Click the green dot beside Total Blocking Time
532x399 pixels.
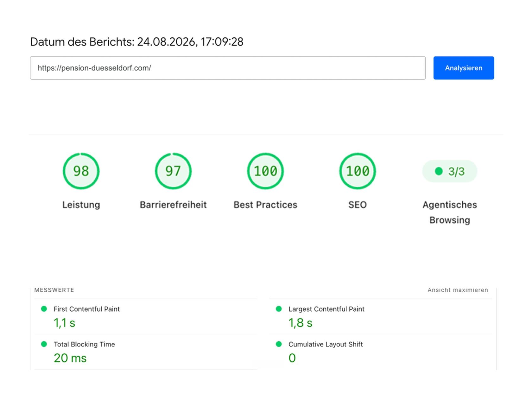44,344
